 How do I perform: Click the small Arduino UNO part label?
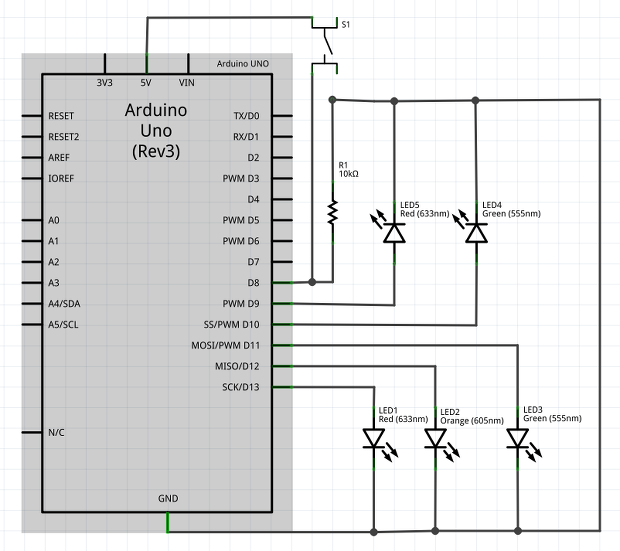pyautogui.click(x=243, y=64)
